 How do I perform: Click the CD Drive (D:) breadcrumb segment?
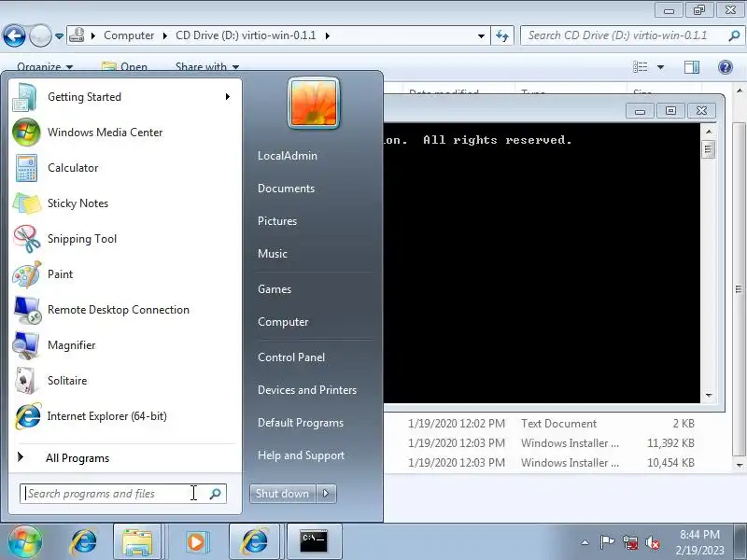tap(246, 35)
